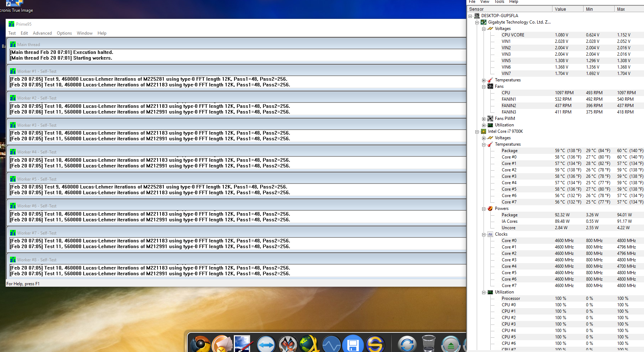Open the blue floppy disk dock icon
644x352 pixels.
[x=353, y=345]
